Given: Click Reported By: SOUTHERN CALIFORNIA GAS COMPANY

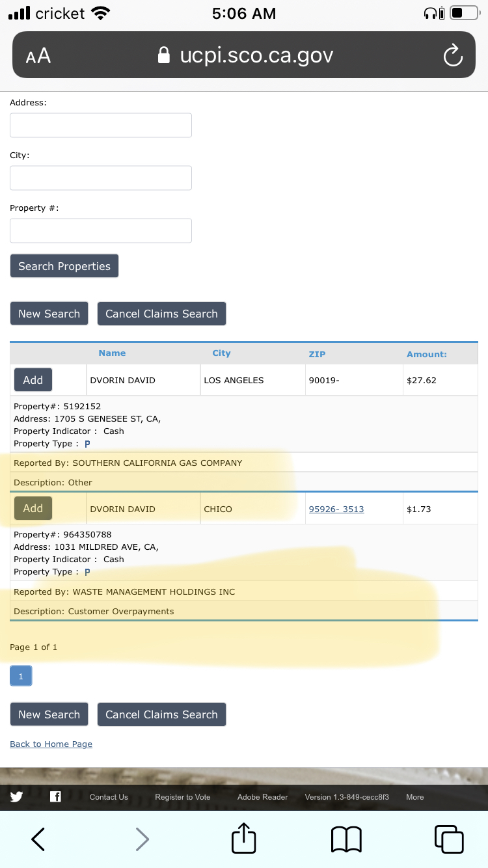Looking at the screenshot, I should point(128,463).
